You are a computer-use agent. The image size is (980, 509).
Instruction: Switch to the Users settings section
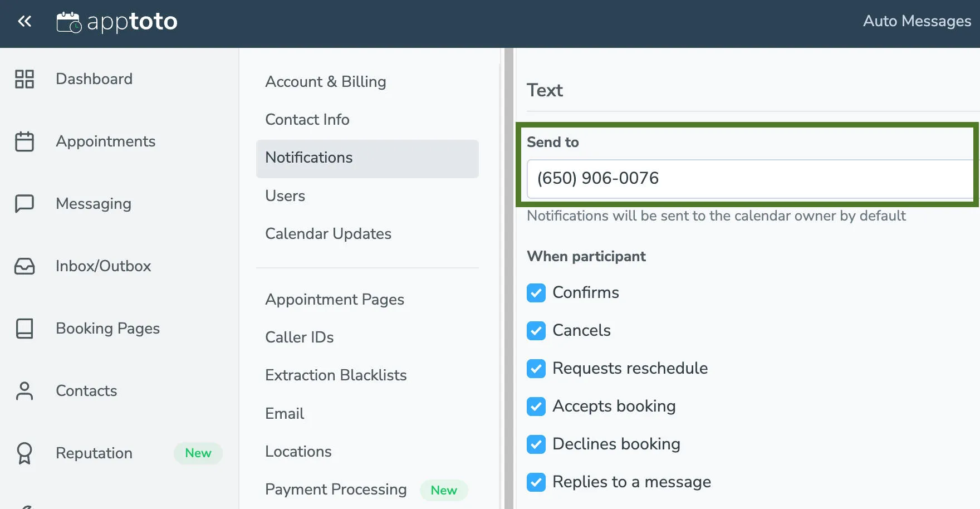pyautogui.click(x=285, y=196)
